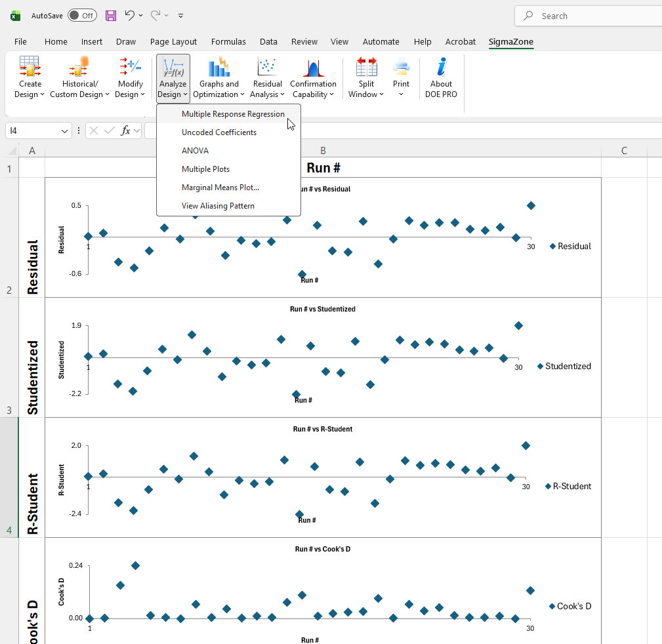Open the Modify Design tool
The height and width of the screenshot is (644, 662).
130,77
